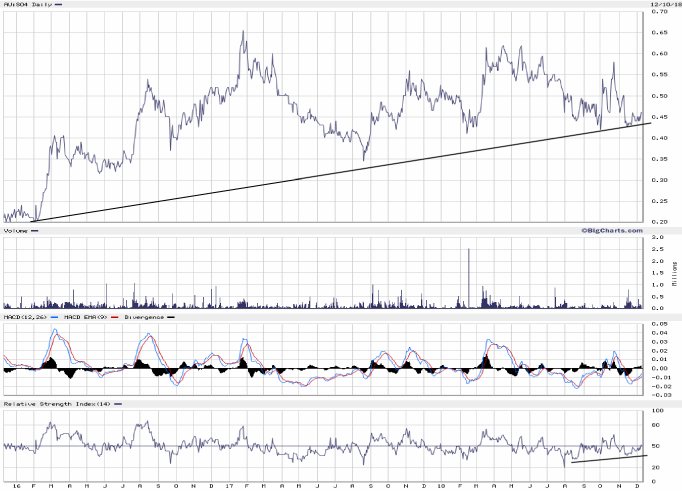Select the Volume panel label
This screenshot has width=682, height=491.
pos(16,231)
